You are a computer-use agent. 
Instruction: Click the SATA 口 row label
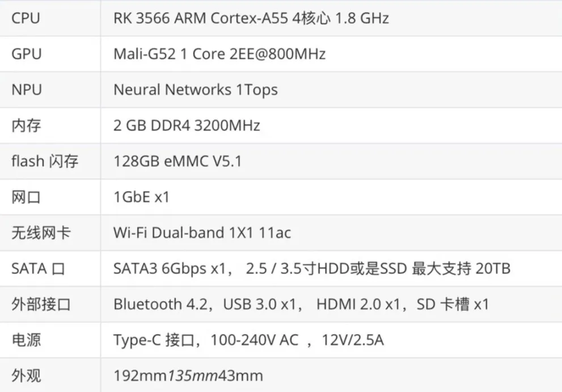[x=37, y=268]
